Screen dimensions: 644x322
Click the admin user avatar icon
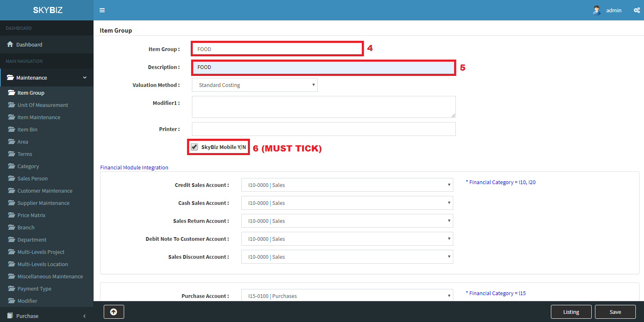(x=597, y=10)
